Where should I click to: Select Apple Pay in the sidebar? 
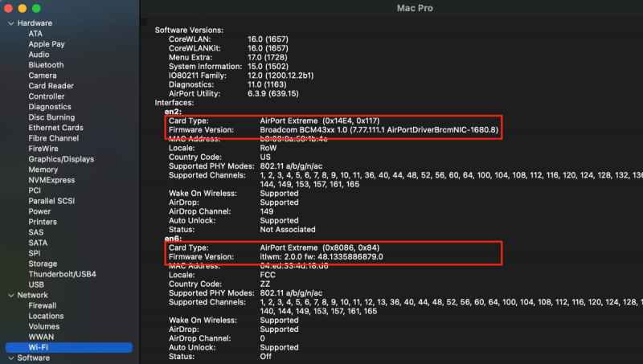click(x=47, y=44)
